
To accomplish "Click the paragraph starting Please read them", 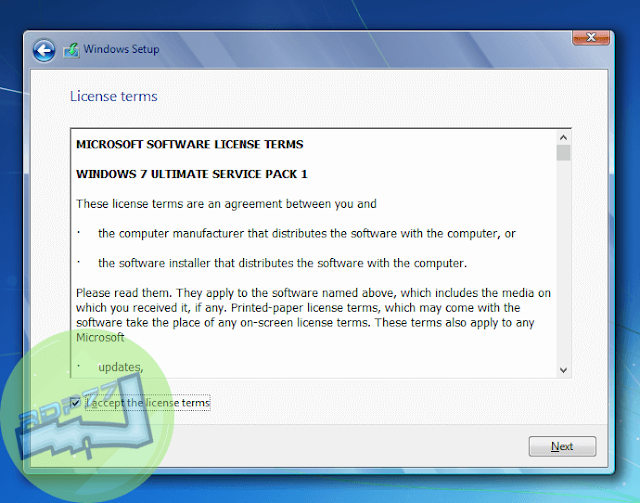I will pos(313,315).
